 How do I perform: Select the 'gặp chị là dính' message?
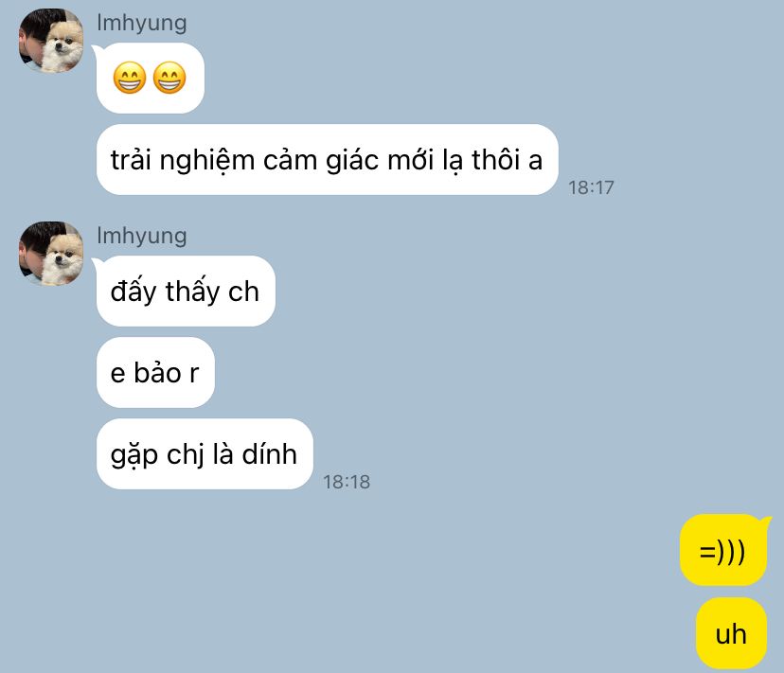[205, 454]
